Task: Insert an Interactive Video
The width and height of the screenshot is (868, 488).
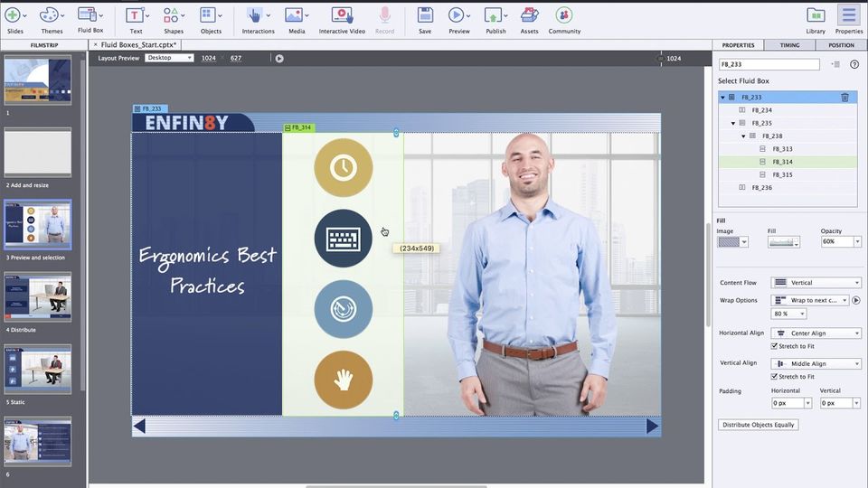Action: click(342, 20)
